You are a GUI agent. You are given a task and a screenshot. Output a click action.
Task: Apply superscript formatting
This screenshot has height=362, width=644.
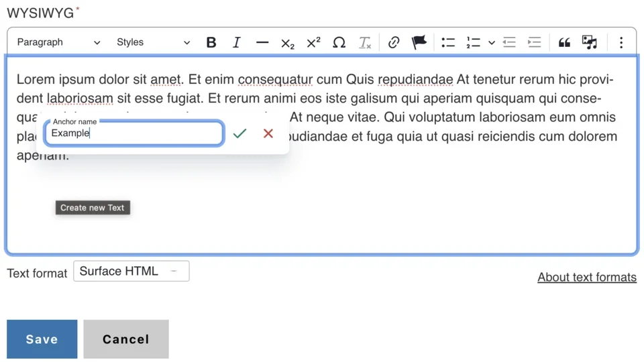(313, 42)
